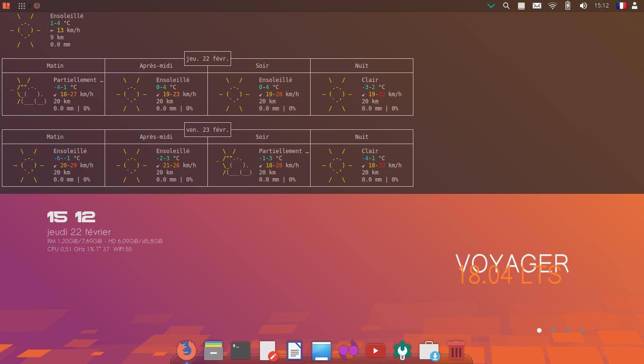The height and width of the screenshot is (364, 644).
Task: Click '13 km/h' wind in current weather
Action: coord(68,30)
